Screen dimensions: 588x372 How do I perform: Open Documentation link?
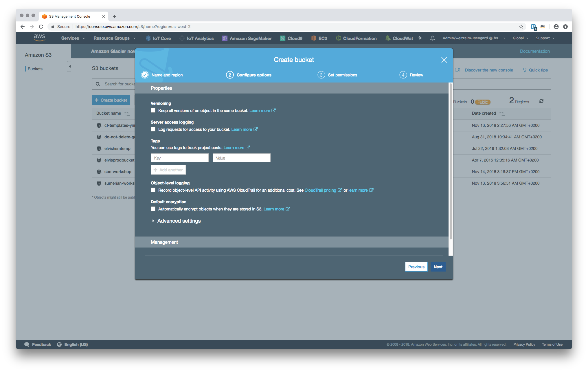[x=535, y=51]
